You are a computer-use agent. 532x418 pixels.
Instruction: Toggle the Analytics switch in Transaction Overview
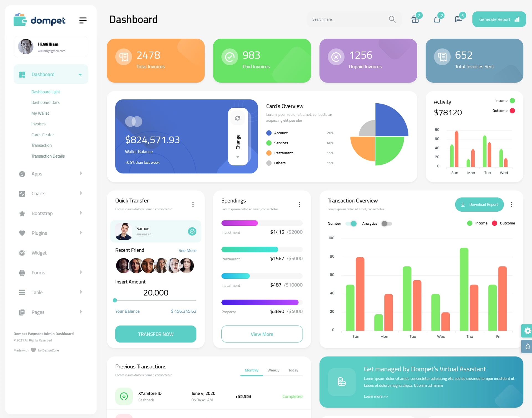(x=386, y=223)
